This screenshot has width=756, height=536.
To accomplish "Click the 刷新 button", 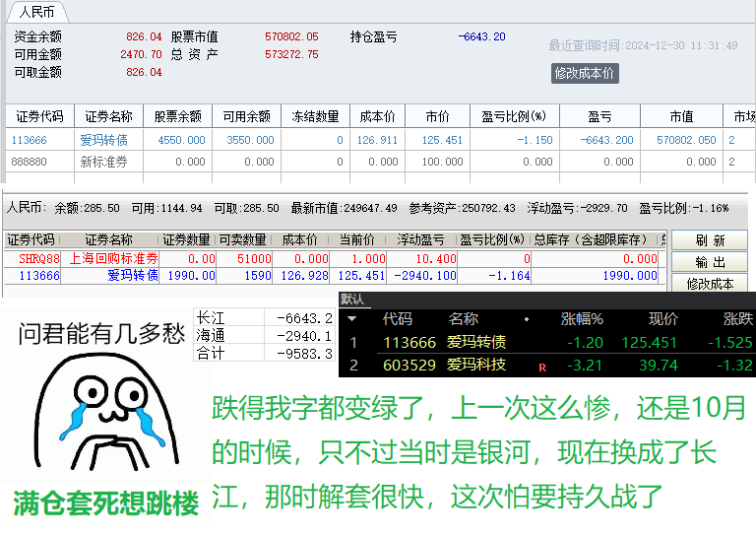I will [710, 240].
